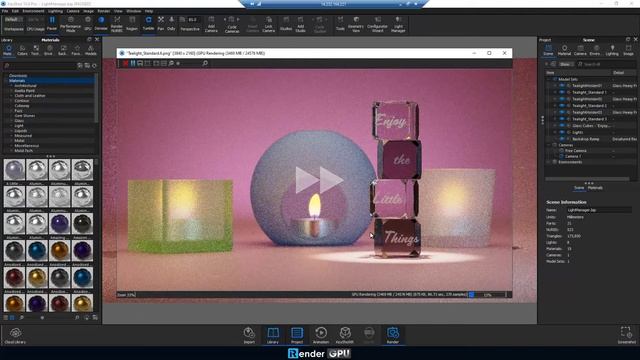Click the library search field
This screenshot has height=360, width=640.
coord(41,65)
